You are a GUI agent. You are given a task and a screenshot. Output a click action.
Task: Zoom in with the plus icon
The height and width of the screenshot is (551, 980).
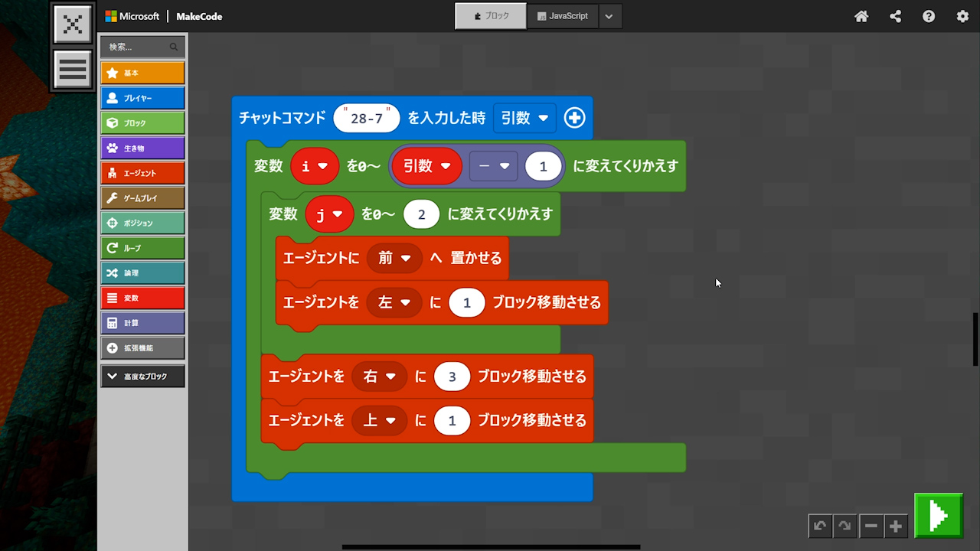pos(896,526)
